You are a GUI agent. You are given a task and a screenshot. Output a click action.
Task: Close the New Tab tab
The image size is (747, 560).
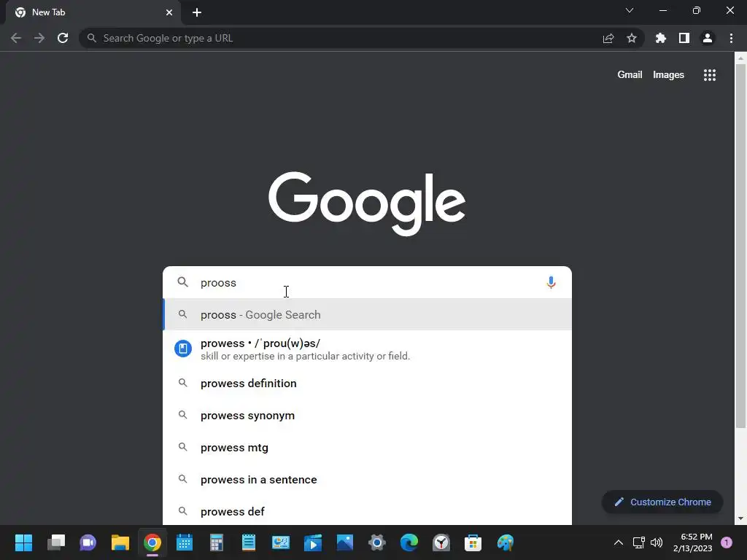pyautogui.click(x=169, y=12)
